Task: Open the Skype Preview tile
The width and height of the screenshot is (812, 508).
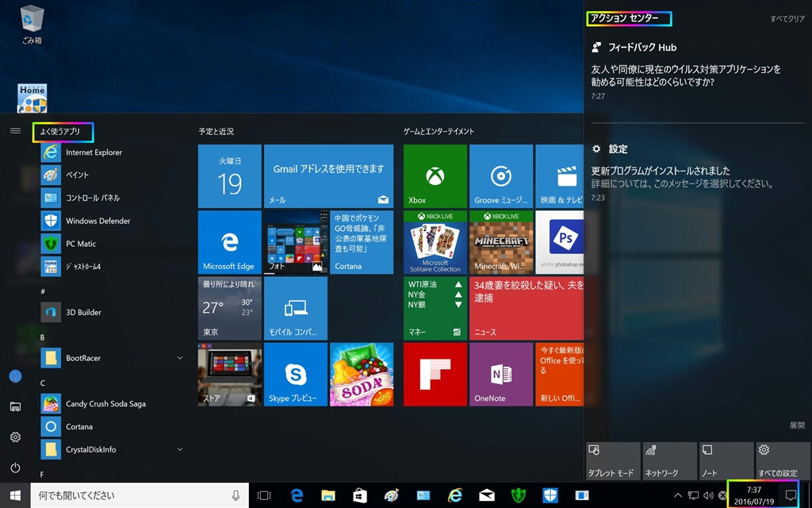Action: click(x=295, y=374)
